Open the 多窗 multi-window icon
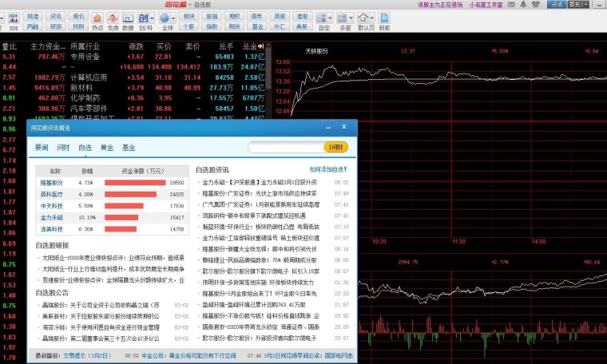Viewport: 607px width, 364px height. 342,18
